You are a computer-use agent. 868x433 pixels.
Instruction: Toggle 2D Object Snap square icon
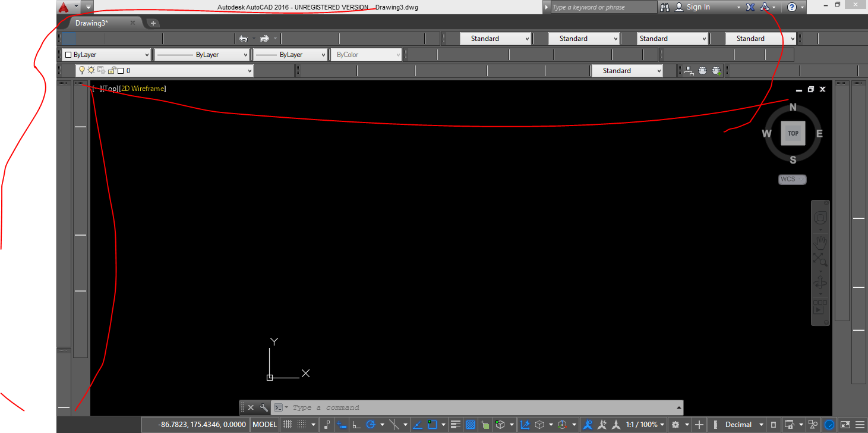pyautogui.click(x=433, y=425)
